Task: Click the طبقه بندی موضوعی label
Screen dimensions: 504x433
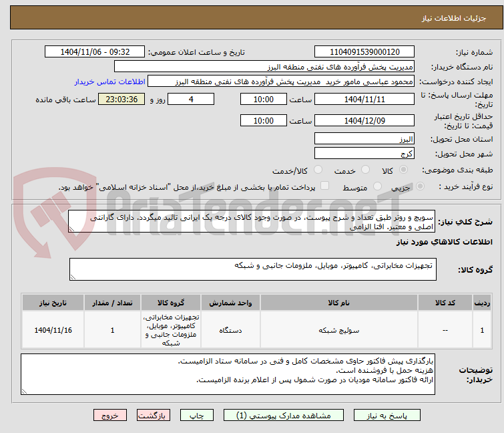Action: click(x=457, y=170)
